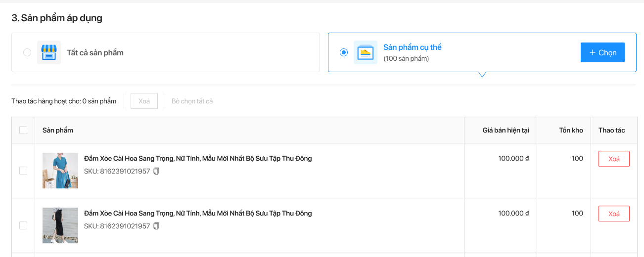
Task: Click the store icon for Tất cả sản phẩm
Action: (x=49, y=52)
